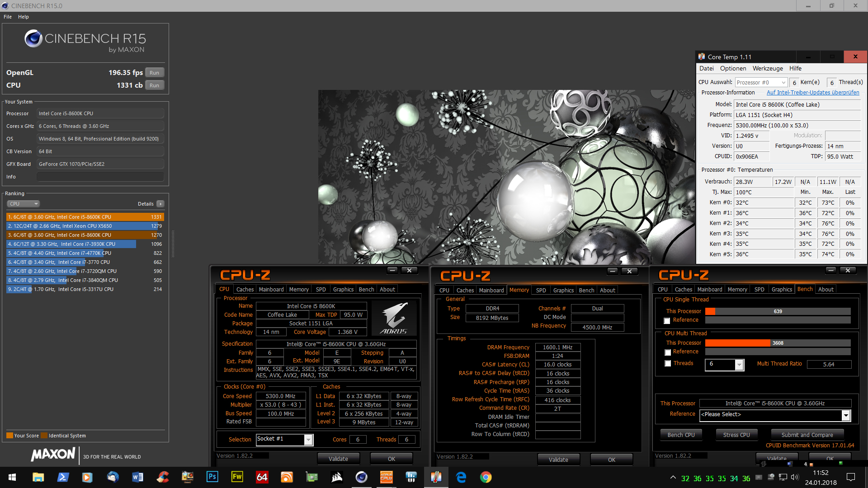The width and height of the screenshot is (868, 488).
Task: Select the Intel Xeon X5650 ranking row
Action: pyautogui.click(x=85, y=226)
